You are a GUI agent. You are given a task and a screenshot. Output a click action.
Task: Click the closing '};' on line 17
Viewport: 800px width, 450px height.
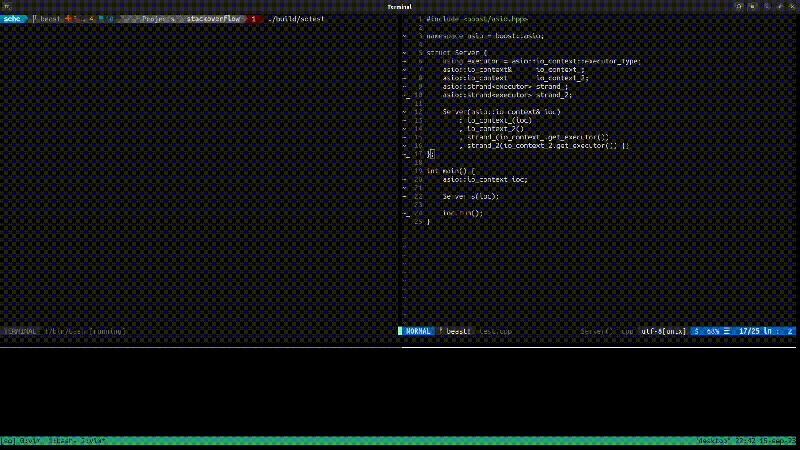[x=431, y=154]
